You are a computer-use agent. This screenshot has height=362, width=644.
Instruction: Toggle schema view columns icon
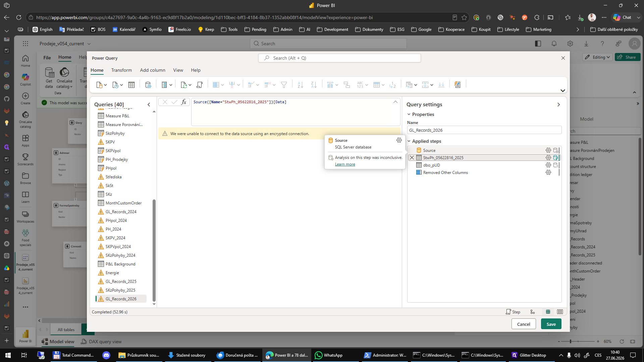(x=560, y=312)
